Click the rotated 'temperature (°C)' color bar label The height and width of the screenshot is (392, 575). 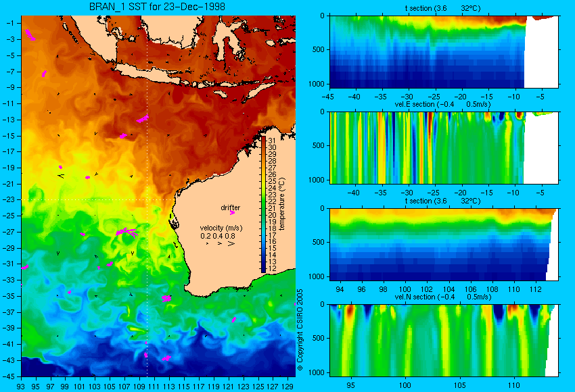point(281,204)
